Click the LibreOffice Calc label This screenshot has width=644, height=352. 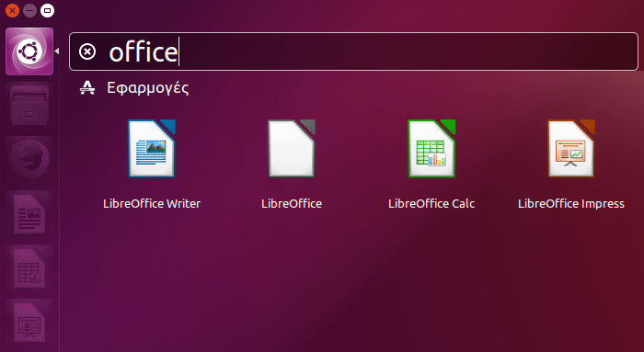431,203
